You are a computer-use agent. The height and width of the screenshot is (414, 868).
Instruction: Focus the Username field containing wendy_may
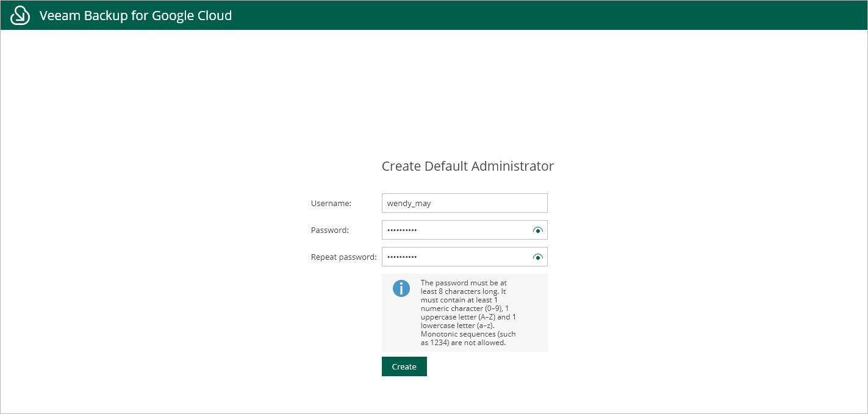pyautogui.click(x=464, y=203)
